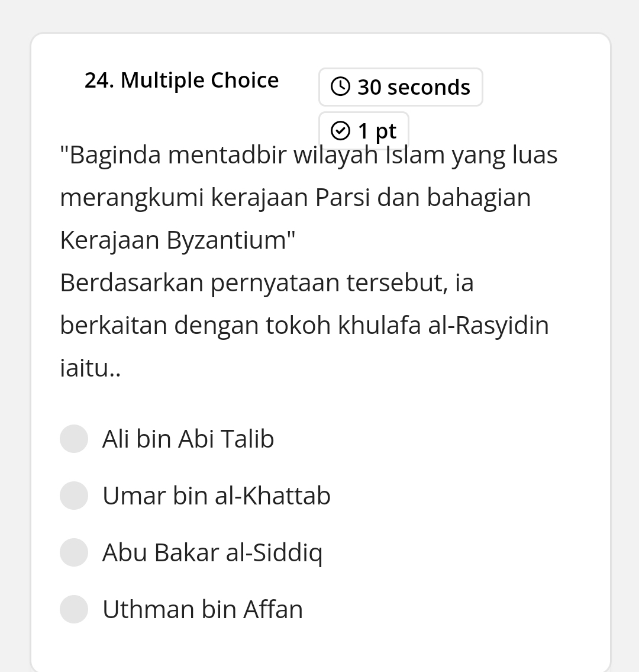
Task: Click the answer text "Abu Bakar al-Siddiq"
Action: coord(212,552)
